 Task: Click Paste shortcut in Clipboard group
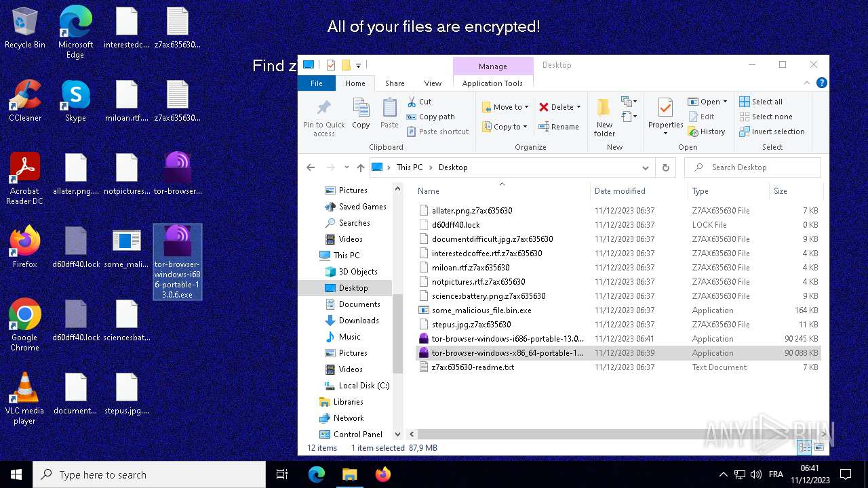438,131
